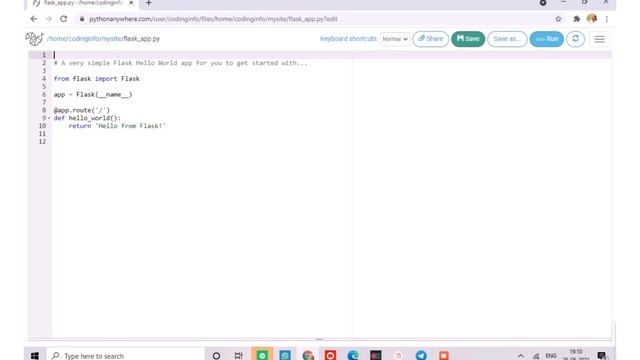Open the dark IDE icon on taskbar
The width and height of the screenshot is (640, 360).
tap(376, 356)
